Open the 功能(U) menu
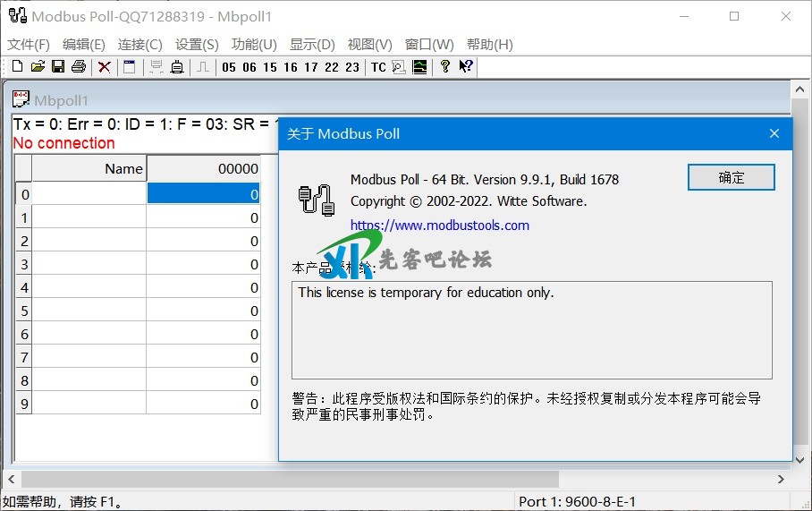Image resolution: width=812 pixels, height=511 pixels. pos(254,44)
